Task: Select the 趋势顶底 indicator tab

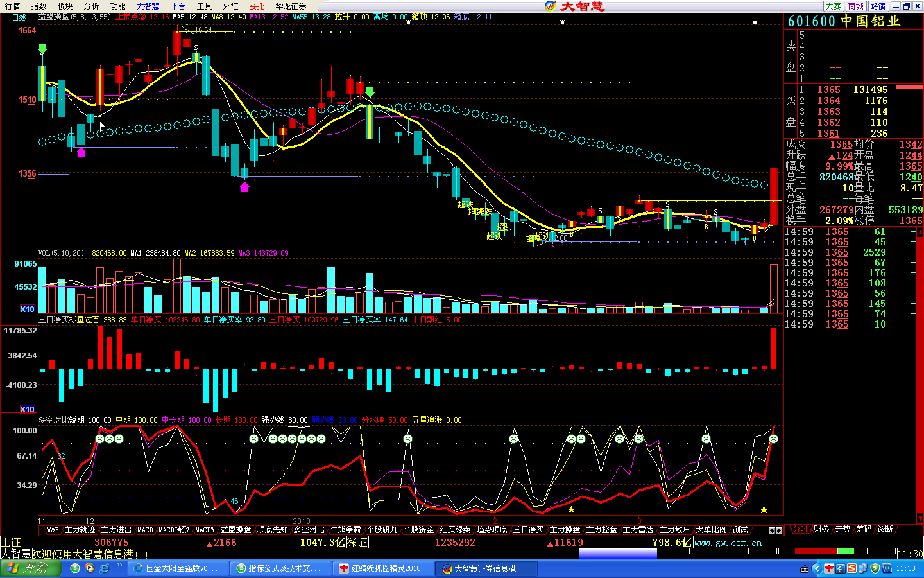Action: coord(492,530)
